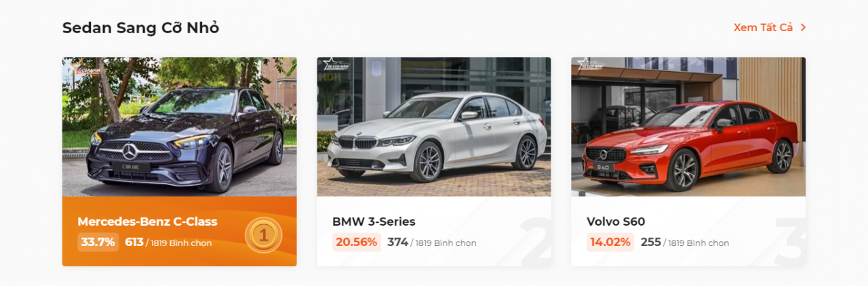This screenshot has width=868, height=286.
Task: Click the 613 / 1819 Bình chọn count
Action: [x=168, y=243]
